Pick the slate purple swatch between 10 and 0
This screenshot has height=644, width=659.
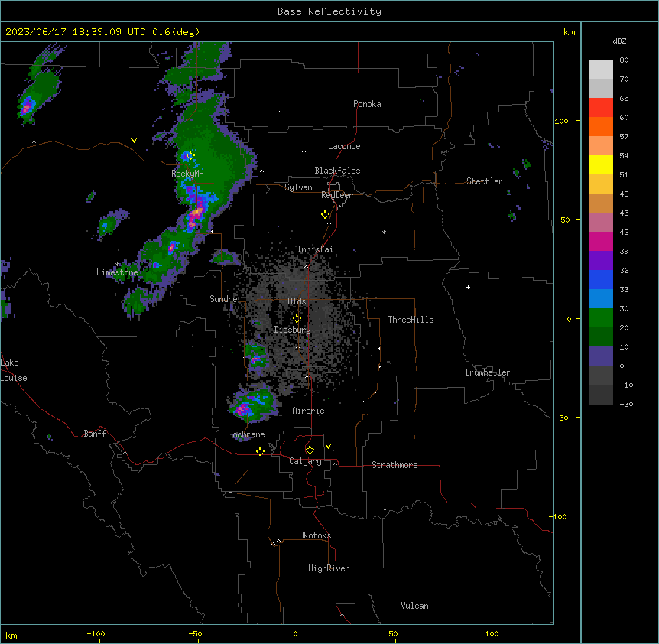coord(601,356)
